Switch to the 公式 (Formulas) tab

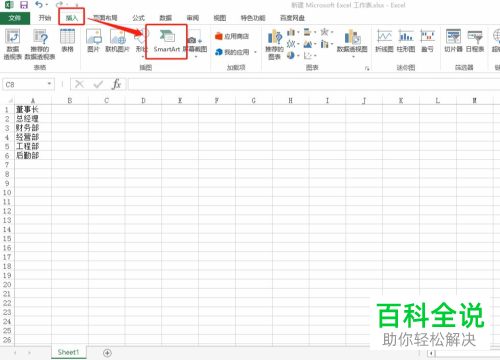click(x=138, y=18)
